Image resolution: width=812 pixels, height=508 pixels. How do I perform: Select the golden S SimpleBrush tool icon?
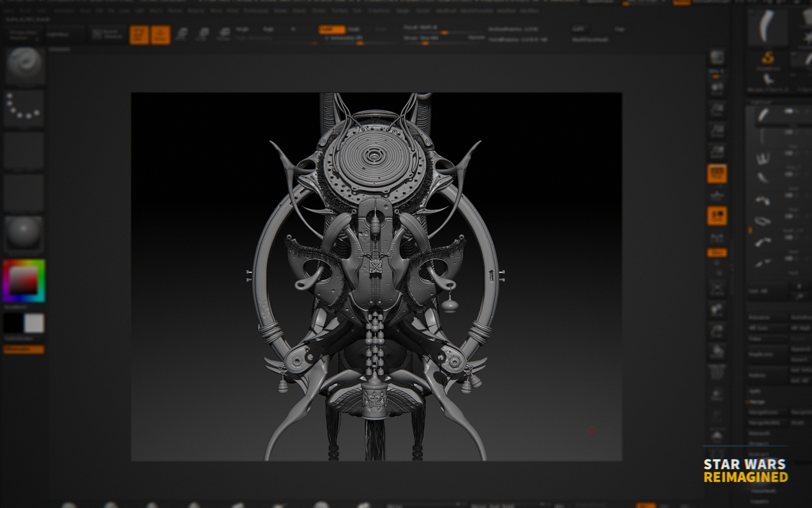point(768,58)
